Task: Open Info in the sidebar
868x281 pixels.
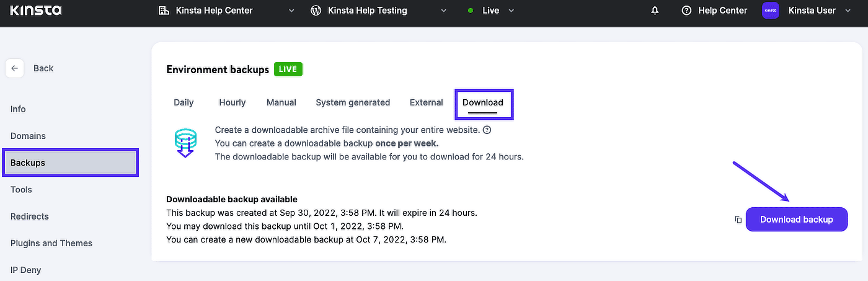Action: click(x=18, y=109)
